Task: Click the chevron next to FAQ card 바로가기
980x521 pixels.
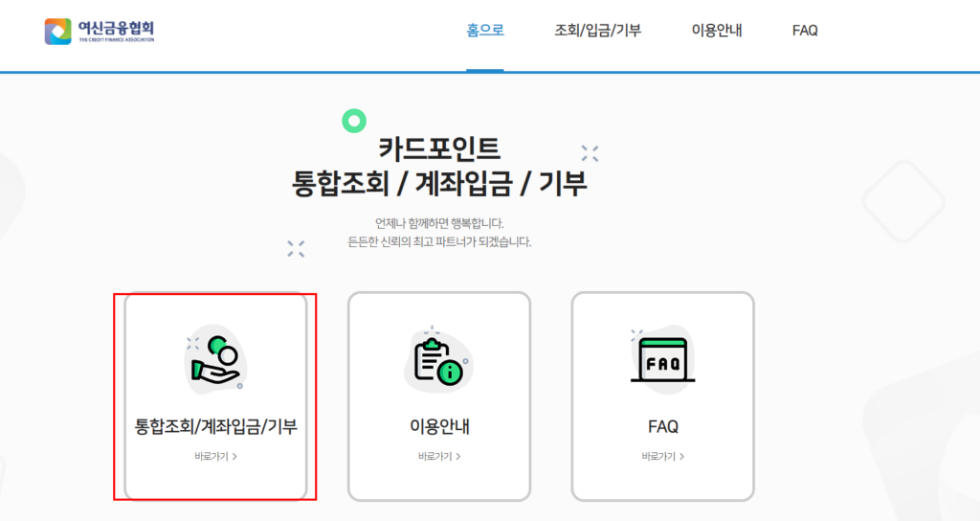Action: pos(681,457)
